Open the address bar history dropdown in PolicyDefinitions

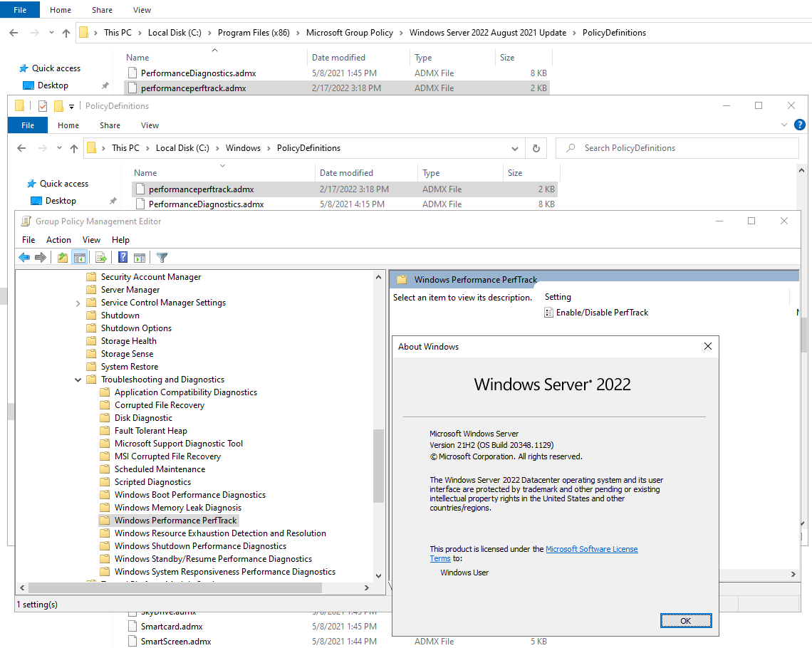pyautogui.click(x=515, y=149)
